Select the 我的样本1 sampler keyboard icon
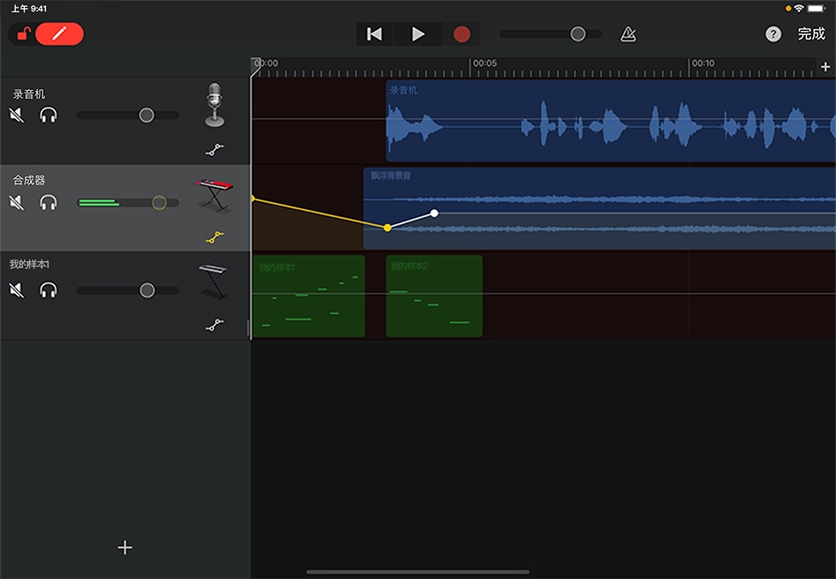The image size is (836, 580). click(214, 281)
